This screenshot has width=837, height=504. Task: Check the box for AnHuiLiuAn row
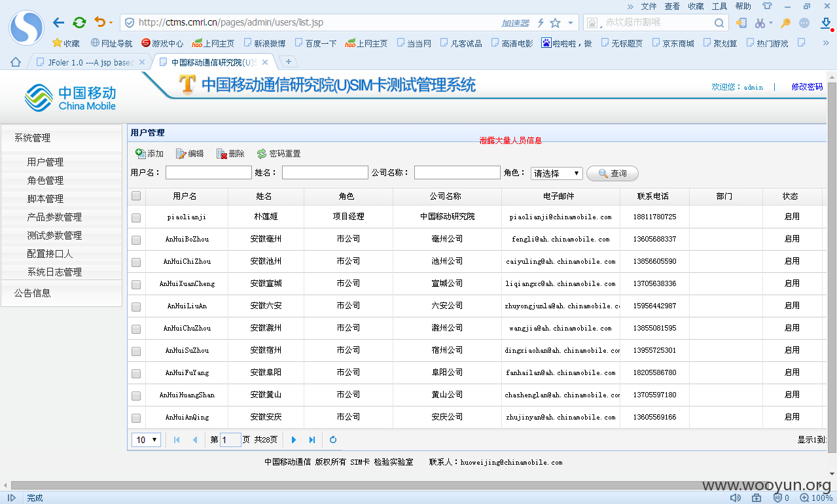tap(136, 307)
